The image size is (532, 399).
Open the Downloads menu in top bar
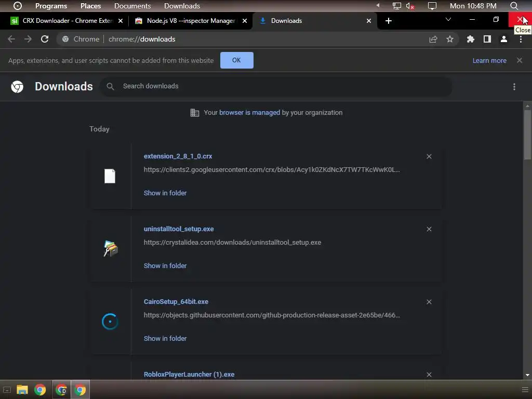(182, 6)
